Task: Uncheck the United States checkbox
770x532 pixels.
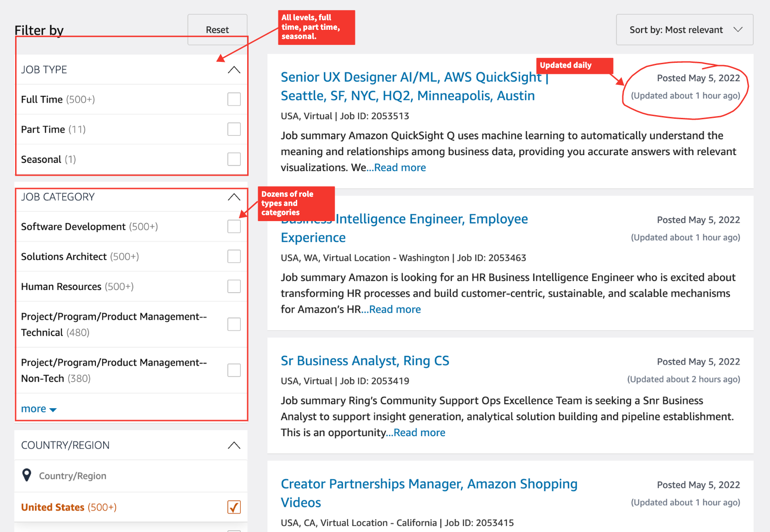Action: [234, 507]
